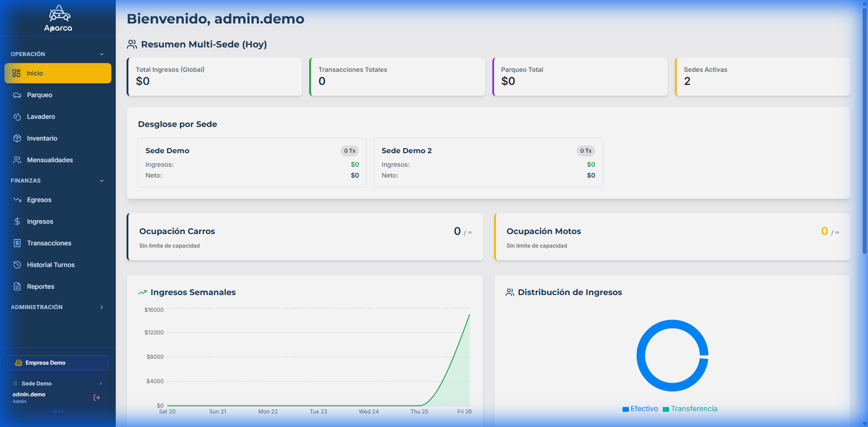Viewport: 868px width, 427px height.
Task: Click the people icon next to Mensualidades
Action: pos(17,160)
